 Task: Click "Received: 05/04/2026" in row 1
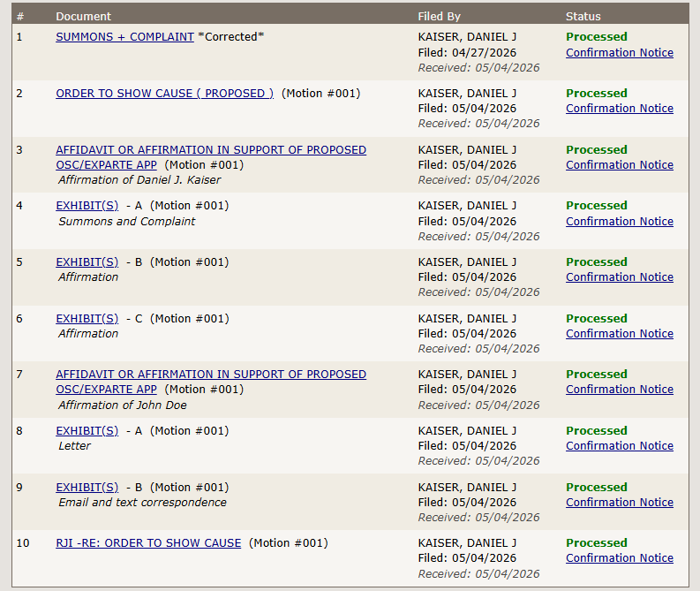click(478, 68)
